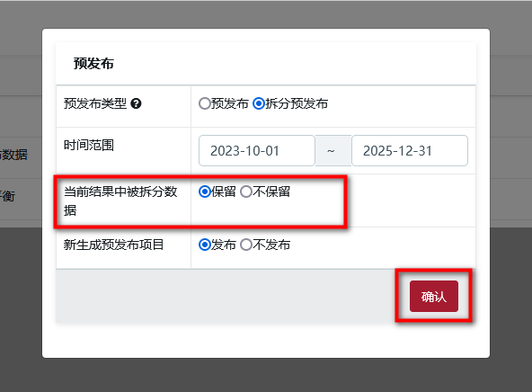532x392 pixels.
Task: Click the end date field 2025-12-31
Action: tap(410, 151)
